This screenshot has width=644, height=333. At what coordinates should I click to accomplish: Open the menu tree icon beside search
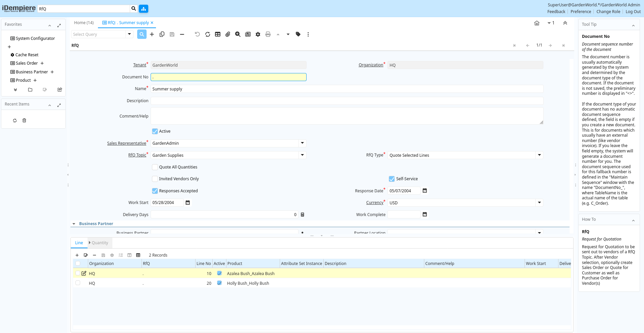click(x=144, y=9)
